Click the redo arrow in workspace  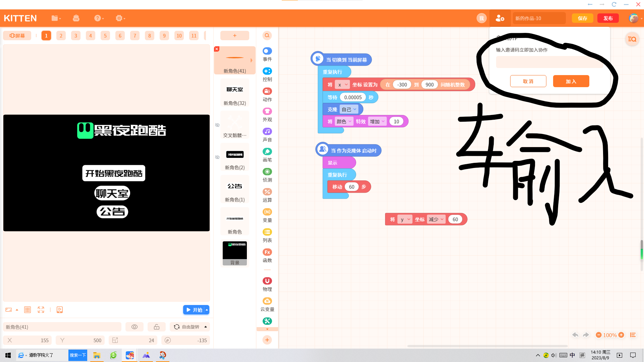[x=586, y=335]
